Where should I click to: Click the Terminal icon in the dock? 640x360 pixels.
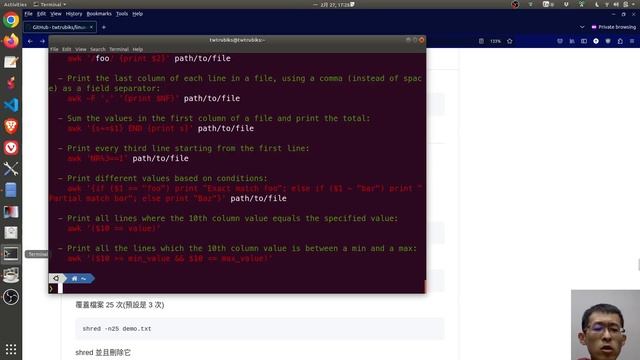tap(11, 253)
